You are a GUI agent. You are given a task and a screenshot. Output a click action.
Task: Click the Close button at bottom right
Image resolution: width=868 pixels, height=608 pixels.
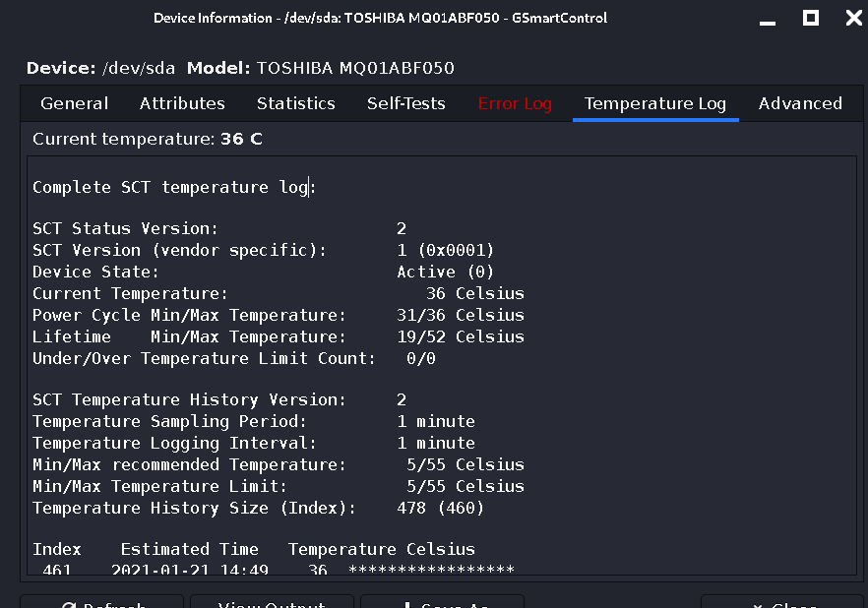(x=782, y=602)
